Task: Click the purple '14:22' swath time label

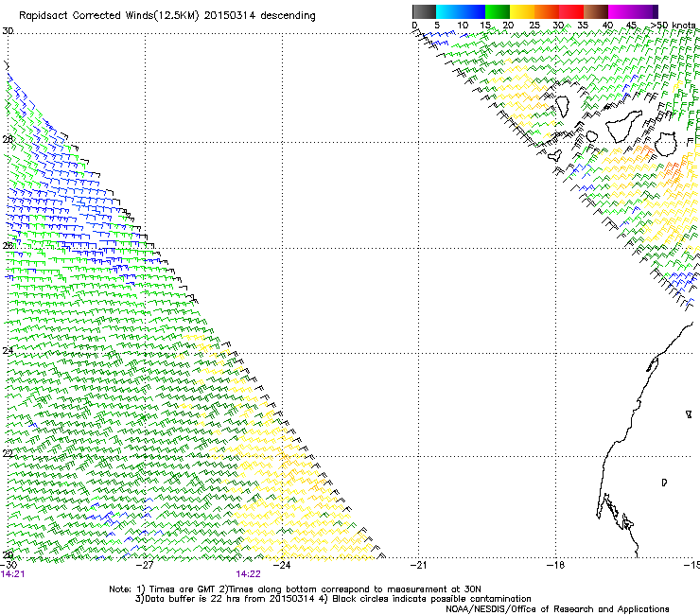Action: [x=248, y=574]
